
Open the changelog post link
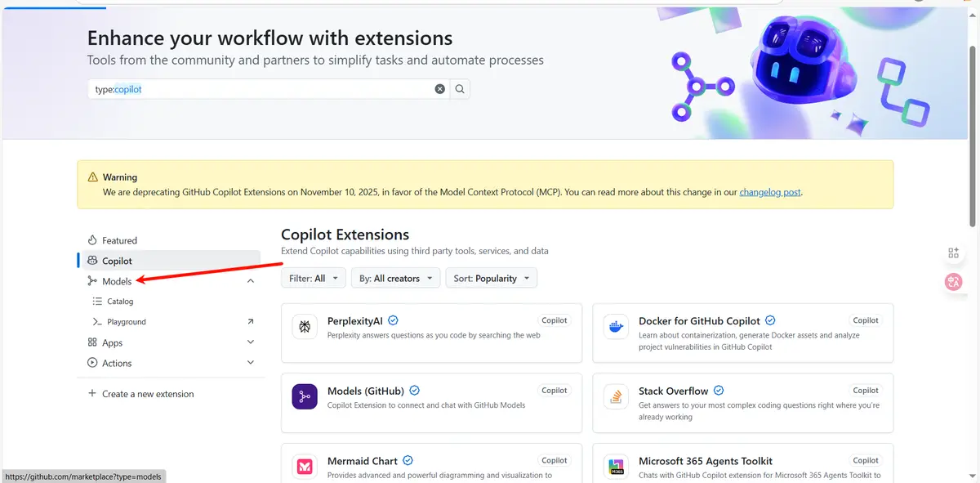tap(770, 193)
